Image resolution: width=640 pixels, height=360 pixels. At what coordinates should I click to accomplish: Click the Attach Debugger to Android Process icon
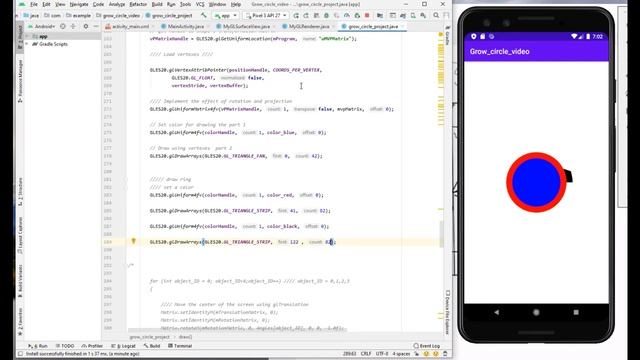coord(357,16)
